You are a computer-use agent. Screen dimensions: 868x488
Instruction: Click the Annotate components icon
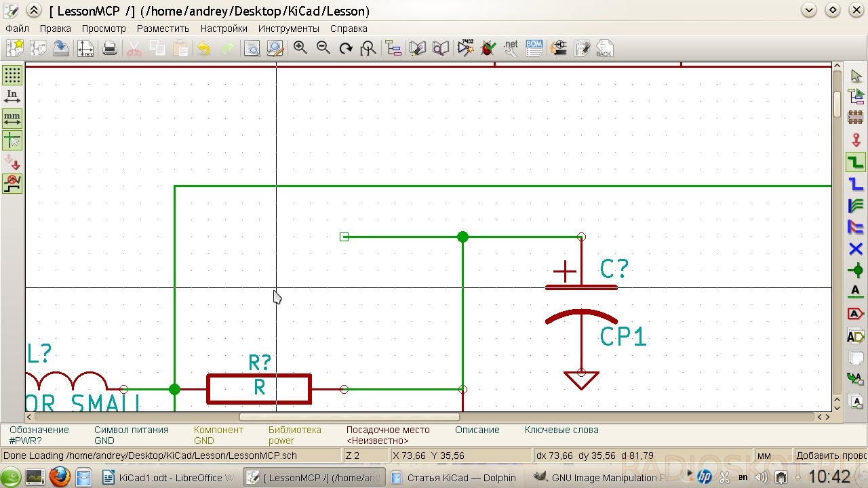coord(466,48)
